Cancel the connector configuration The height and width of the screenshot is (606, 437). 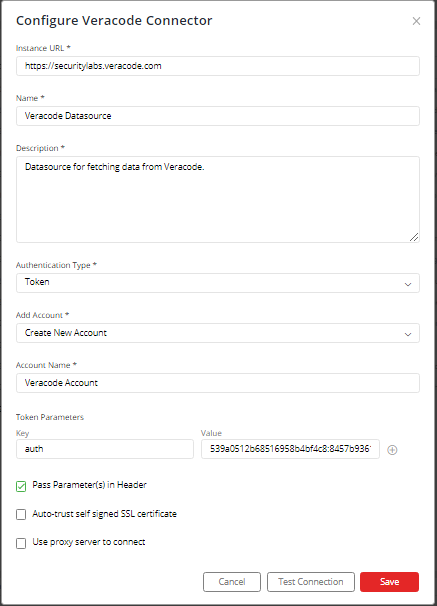232,582
